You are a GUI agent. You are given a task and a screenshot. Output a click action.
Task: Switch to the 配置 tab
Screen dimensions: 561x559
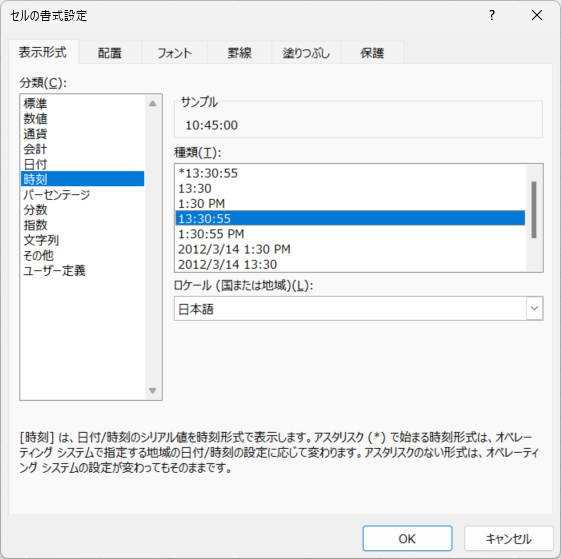(x=110, y=53)
